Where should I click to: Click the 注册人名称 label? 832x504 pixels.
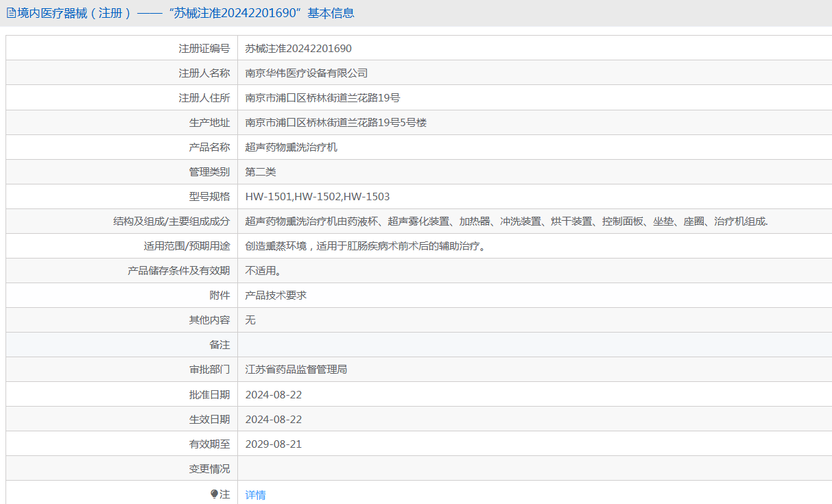click(204, 73)
